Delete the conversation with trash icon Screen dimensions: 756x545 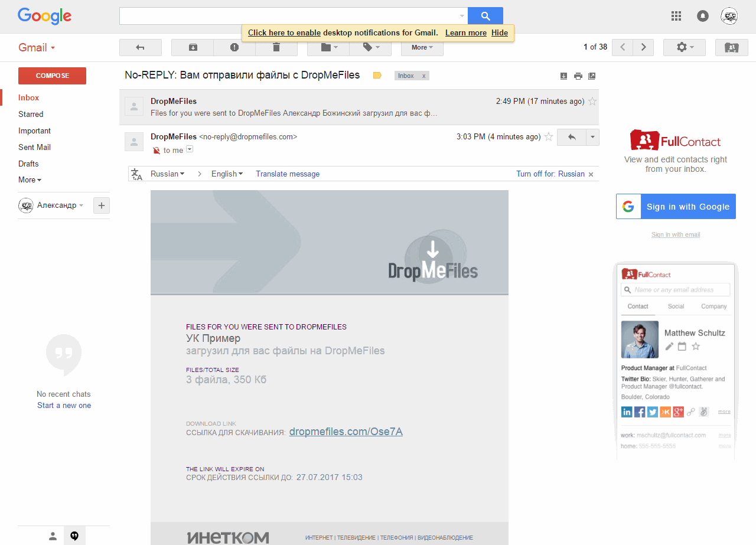click(276, 47)
